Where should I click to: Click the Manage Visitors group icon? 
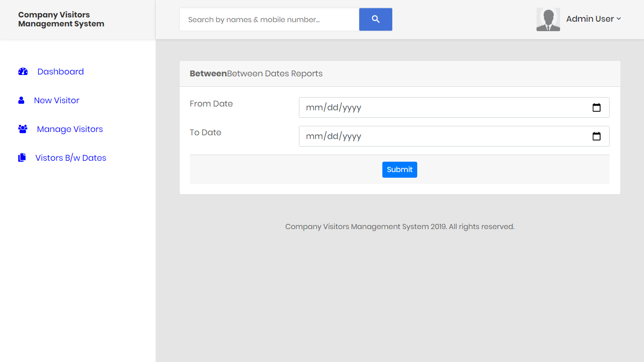point(23,129)
